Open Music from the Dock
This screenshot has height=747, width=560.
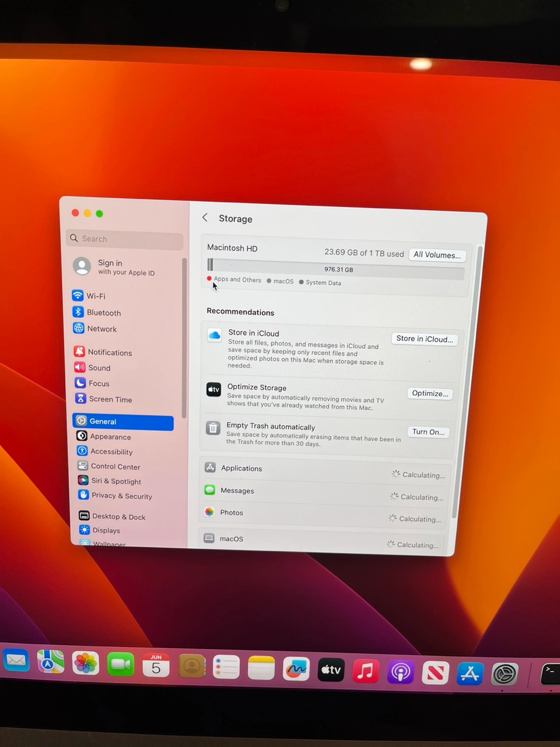(366, 671)
